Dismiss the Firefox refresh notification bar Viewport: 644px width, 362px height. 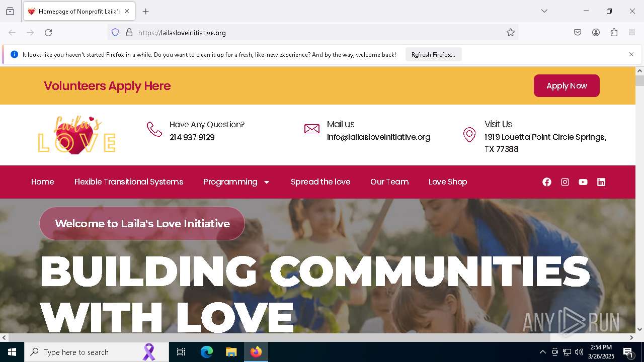(x=631, y=54)
